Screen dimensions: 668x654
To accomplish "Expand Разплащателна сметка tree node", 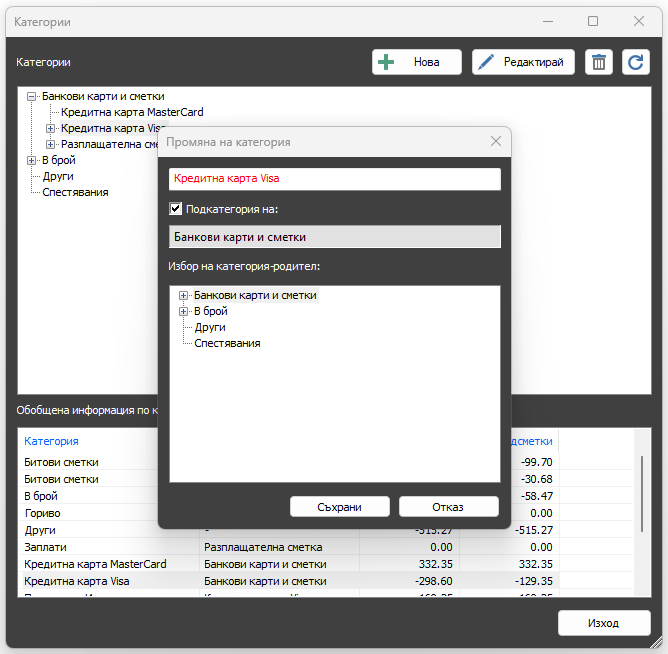I will (50, 144).
